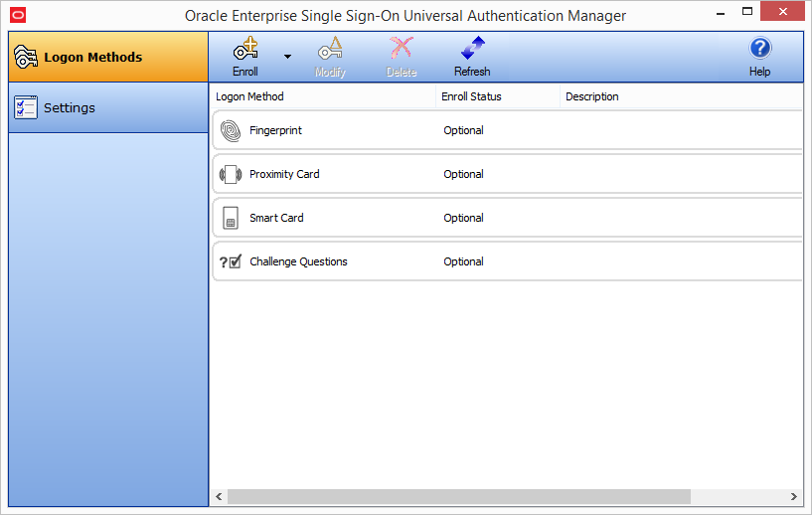Click Optional status for Smart Card
Viewport: 812px width, 515px height.
click(x=463, y=218)
